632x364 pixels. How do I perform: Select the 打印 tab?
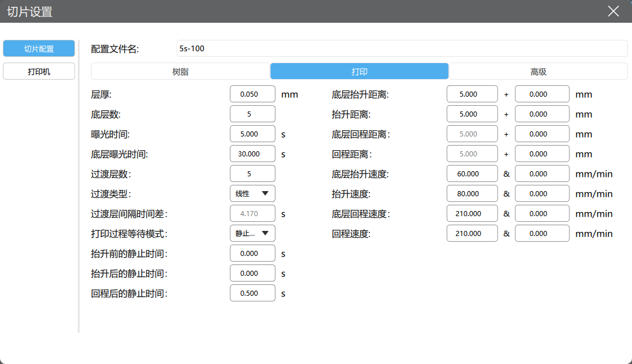tap(359, 71)
